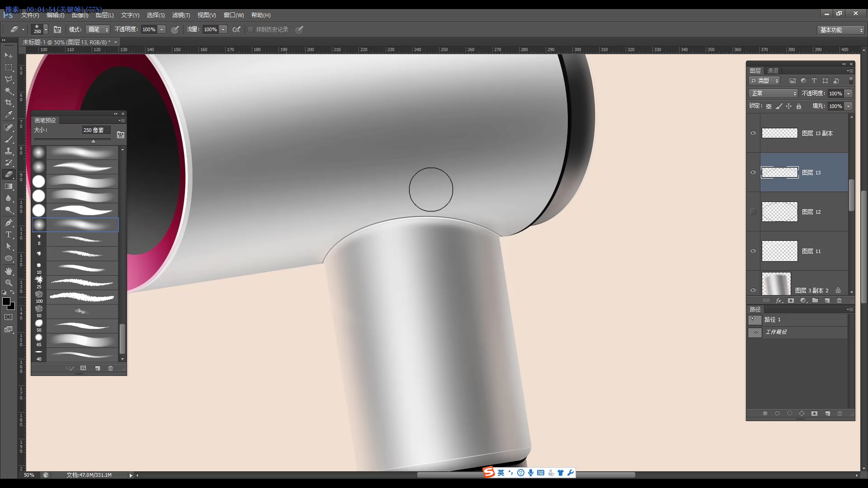Switch to the Zoom tool
The image size is (868, 488).
tap(9, 282)
